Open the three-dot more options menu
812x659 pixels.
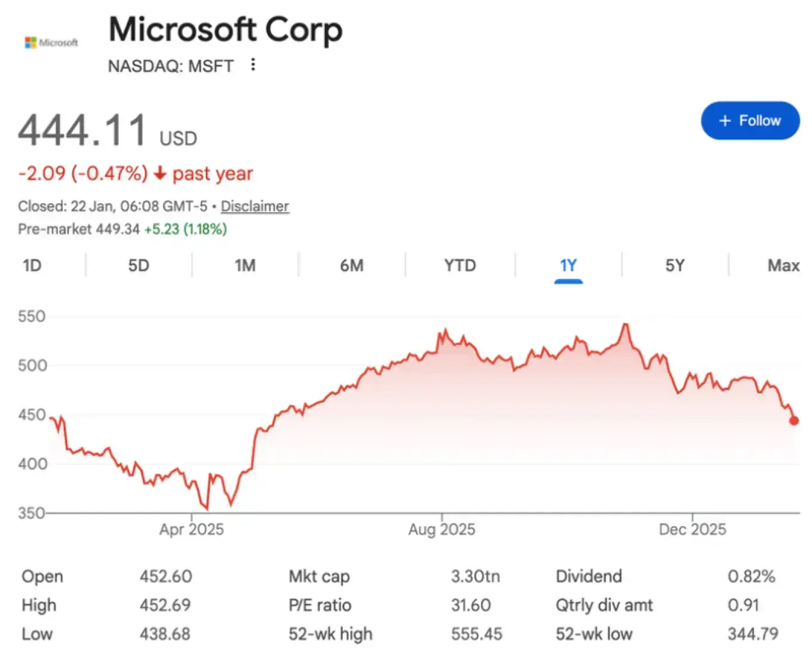(x=253, y=65)
